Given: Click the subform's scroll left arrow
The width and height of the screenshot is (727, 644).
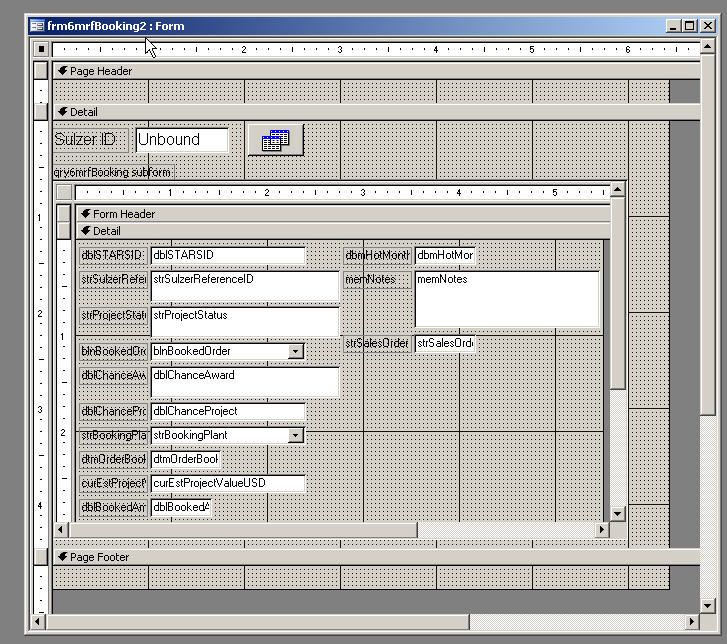Looking at the screenshot, I should tap(62, 529).
